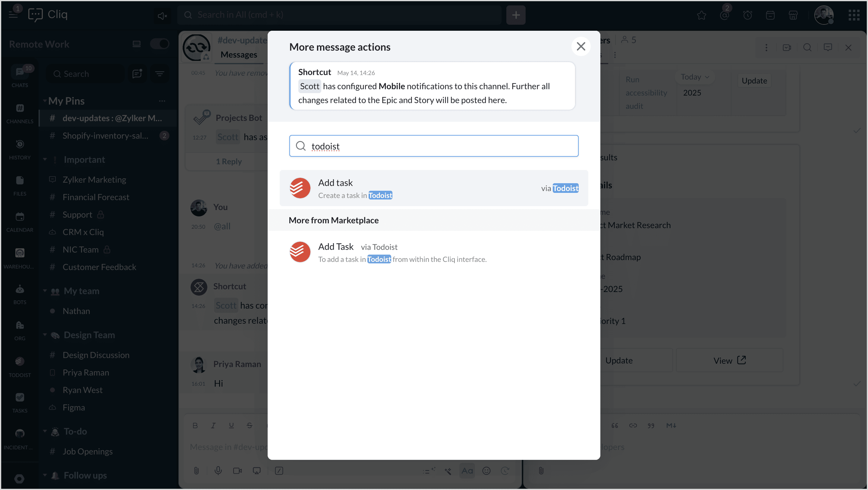868x490 pixels.
Task: Toggle the Remote Work switch
Action: [159, 44]
